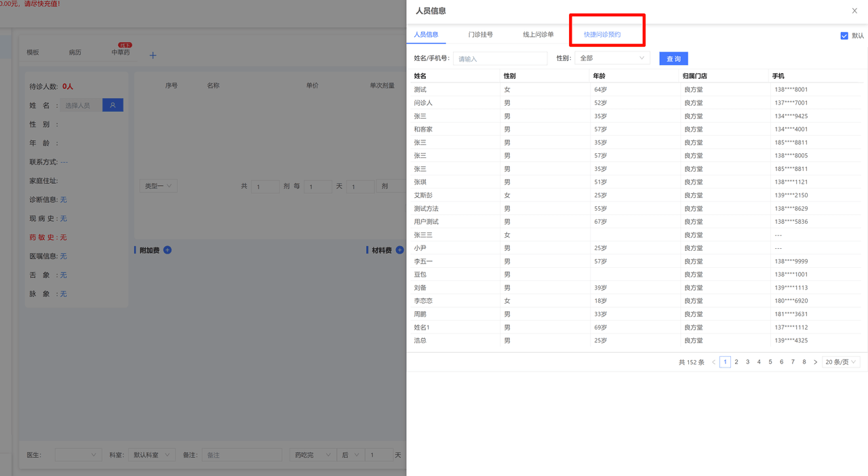Jump to page 5 of results
Screen dimensions: 868x476
[x=770, y=362]
